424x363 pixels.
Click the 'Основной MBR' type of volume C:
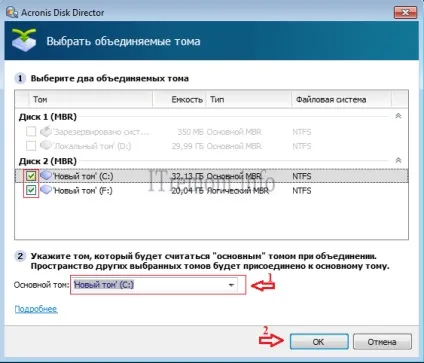point(234,176)
